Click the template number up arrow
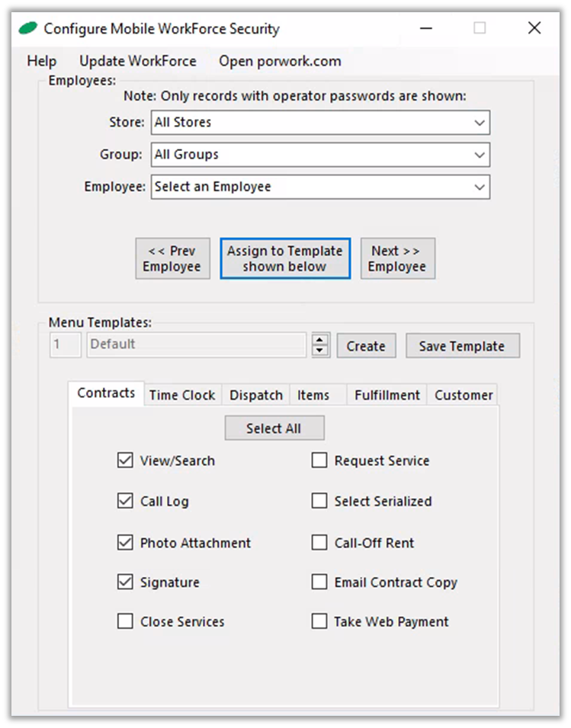The width and height of the screenshot is (571, 728). [321, 339]
